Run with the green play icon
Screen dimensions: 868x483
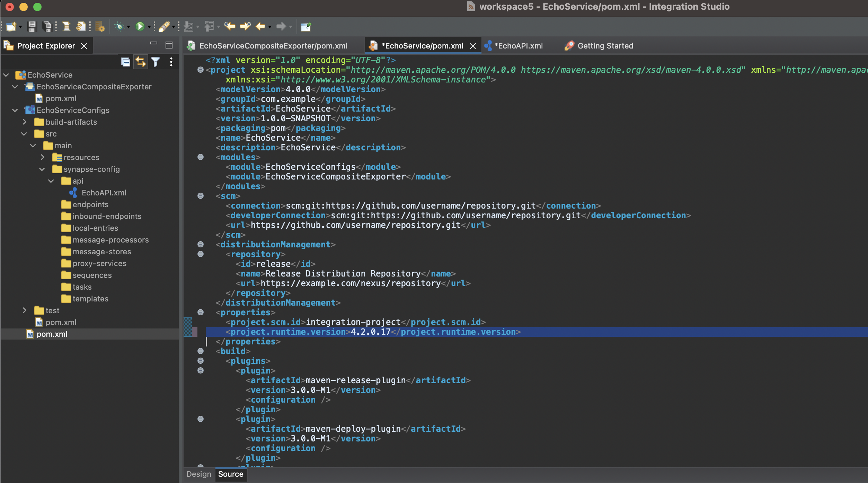point(140,26)
